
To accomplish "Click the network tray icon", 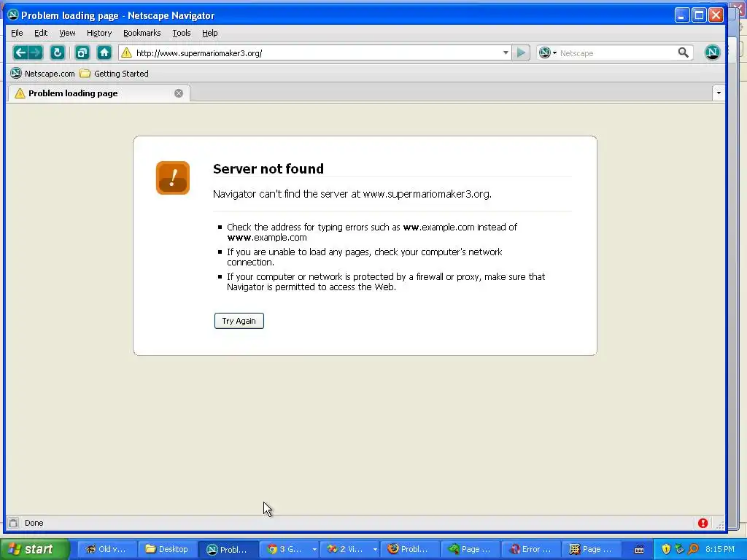I will (x=679, y=549).
